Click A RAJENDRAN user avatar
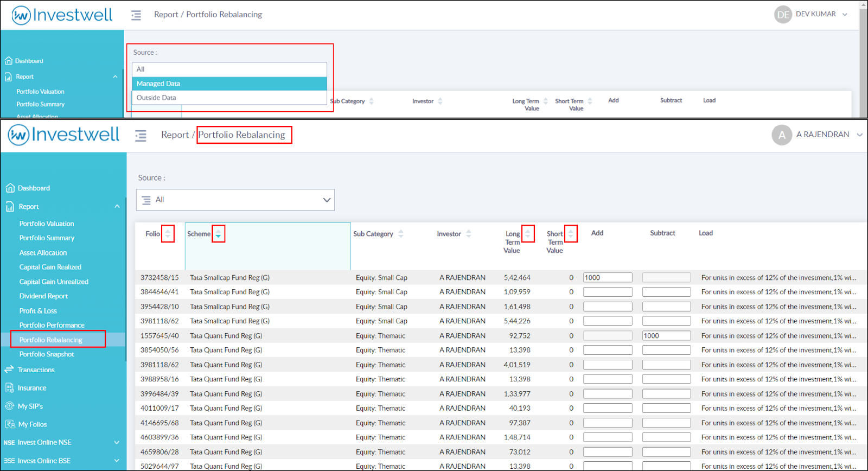 click(782, 135)
